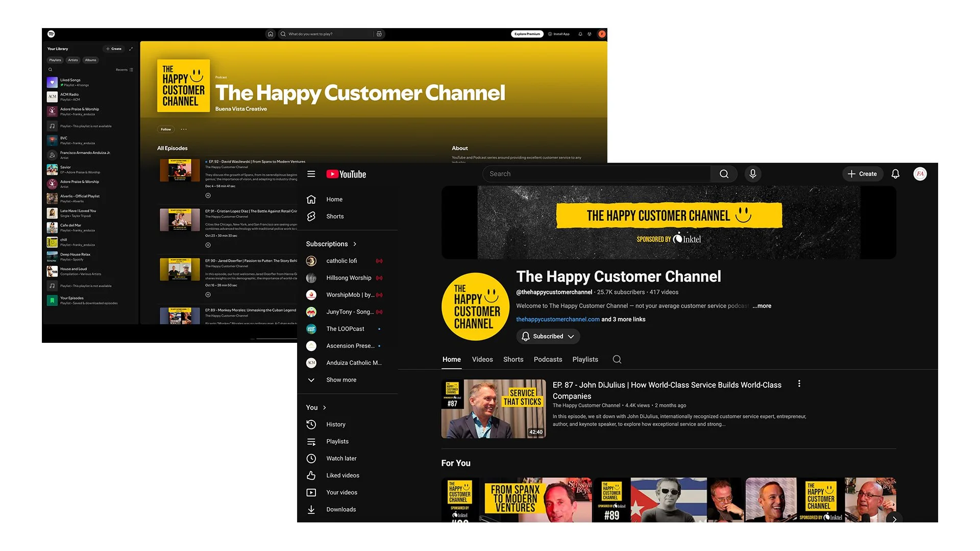Open thehappycustomerchannel.com link
The height and width of the screenshot is (551, 980).
click(558, 319)
